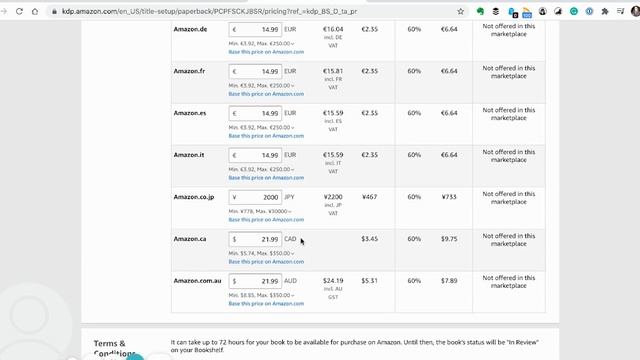Select the $24.19 incl. AU GST value
Viewport: 640px width, 360px height.
(333, 281)
